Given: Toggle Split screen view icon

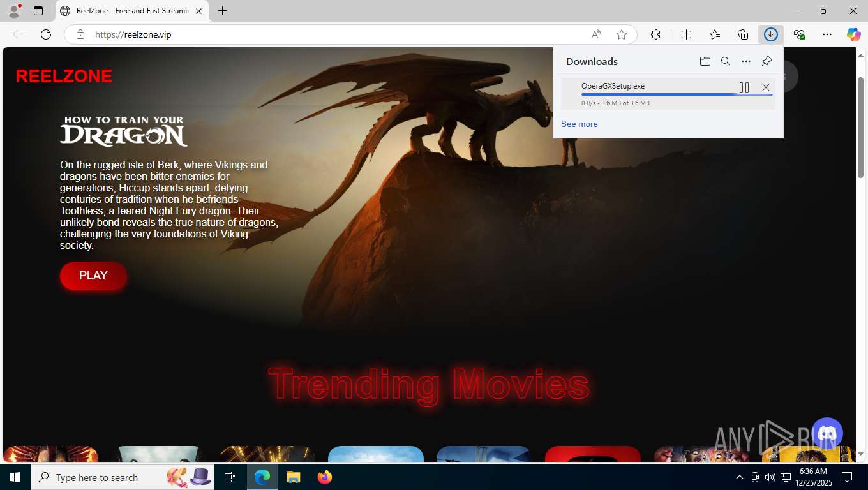Looking at the screenshot, I should coord(686,34).
